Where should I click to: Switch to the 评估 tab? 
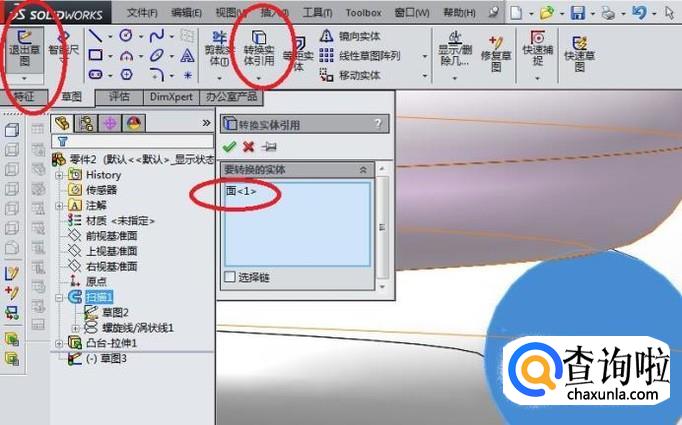point(119,97)
